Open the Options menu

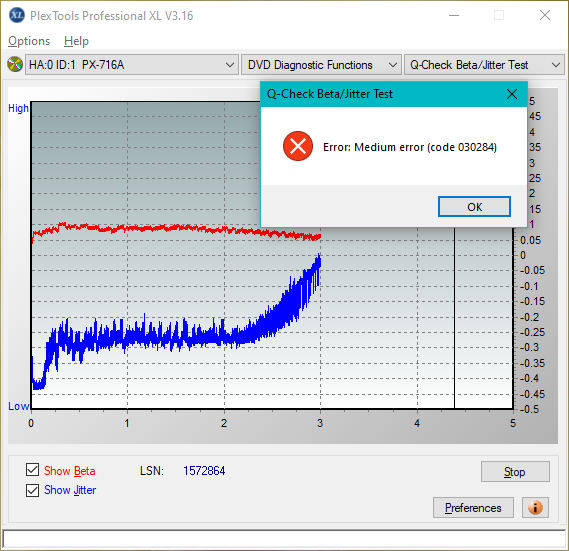29,41
